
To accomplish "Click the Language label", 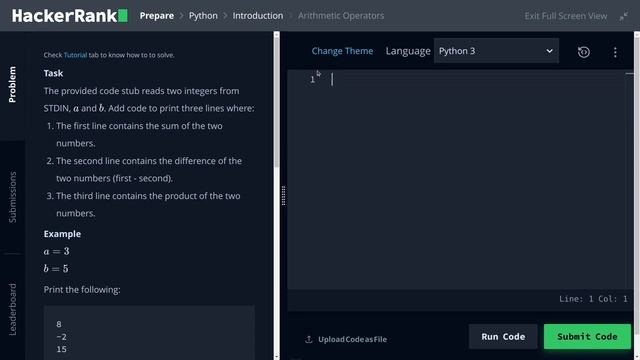I will point(408,51).
